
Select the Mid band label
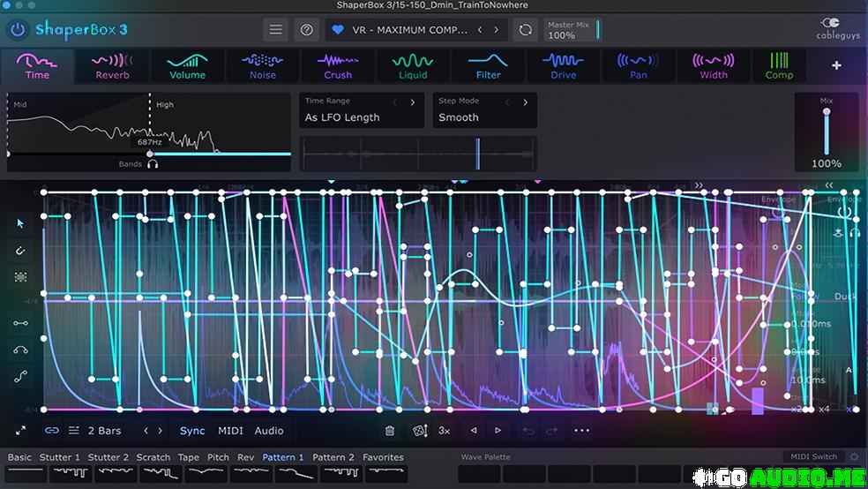(20, 104)
